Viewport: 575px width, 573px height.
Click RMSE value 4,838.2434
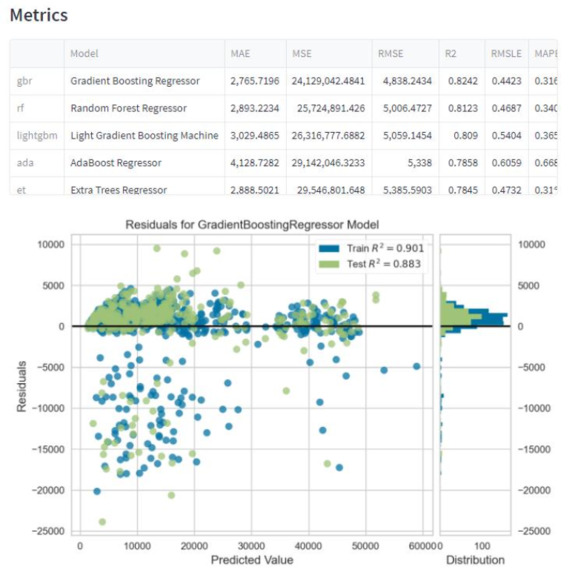(405, 81)
